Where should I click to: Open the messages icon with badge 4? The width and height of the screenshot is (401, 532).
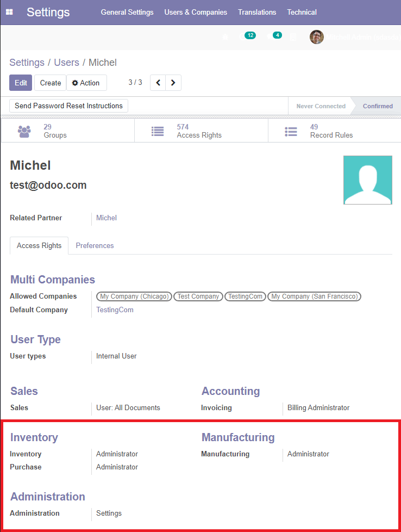271,36
